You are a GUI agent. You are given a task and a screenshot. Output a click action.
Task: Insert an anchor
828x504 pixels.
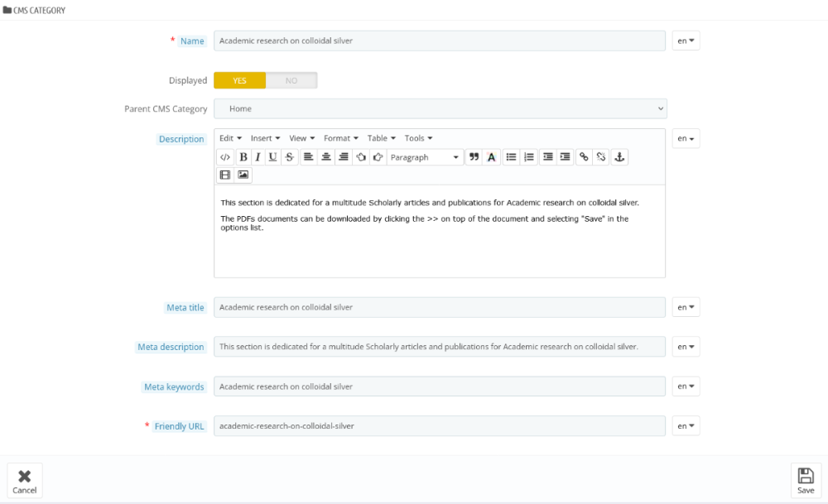coord(619,157)
